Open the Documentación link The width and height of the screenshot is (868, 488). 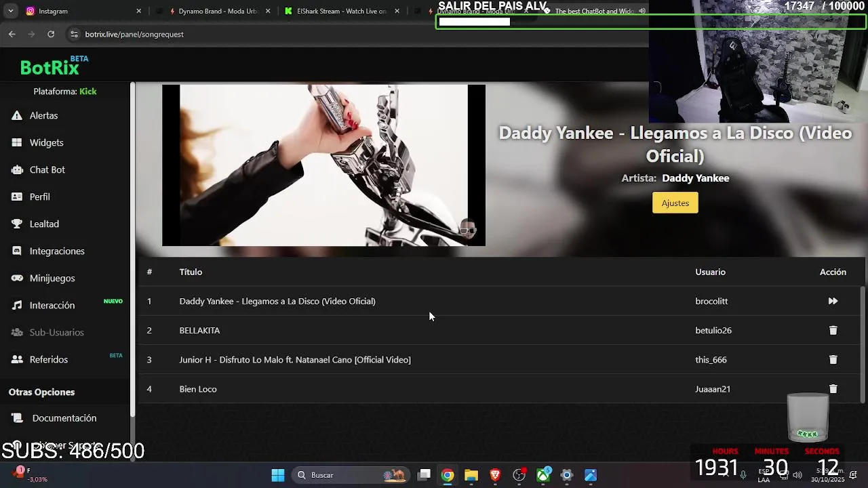tap(64, 418)
